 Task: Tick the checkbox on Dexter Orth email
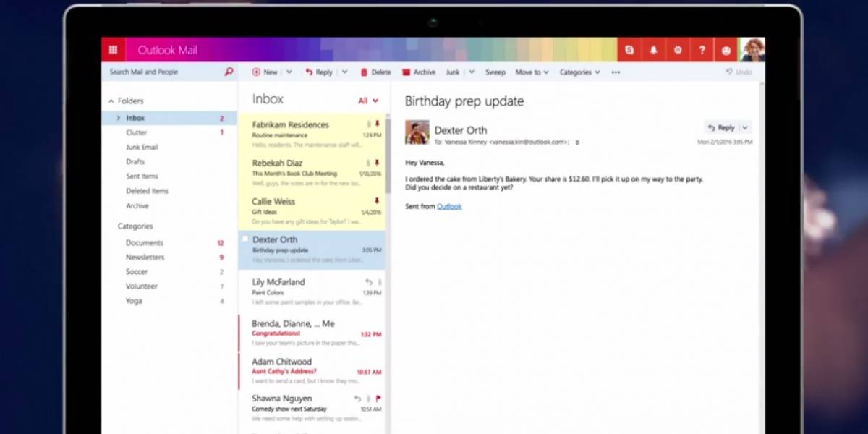[245, 239]
